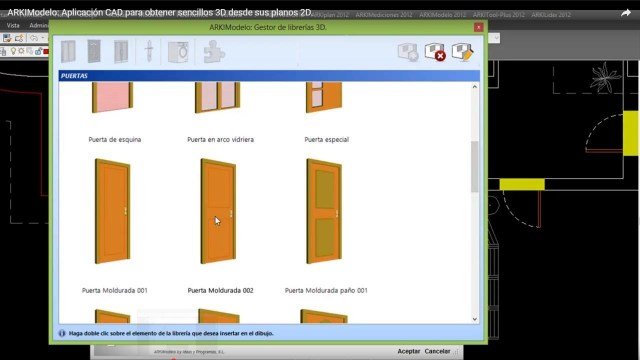Click the Aceptar button
Image resolution: width=640 pixels, height=360 pixels.
tap(409, 351)
